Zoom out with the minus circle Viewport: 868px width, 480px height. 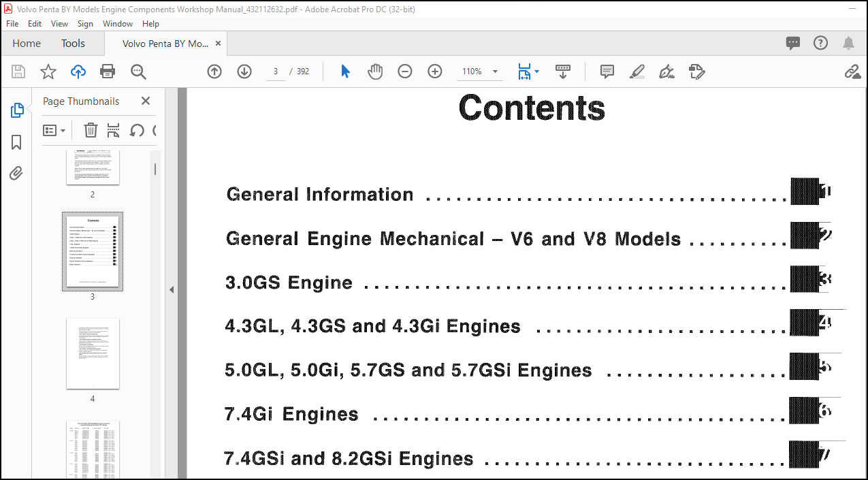tap(405, 71)
